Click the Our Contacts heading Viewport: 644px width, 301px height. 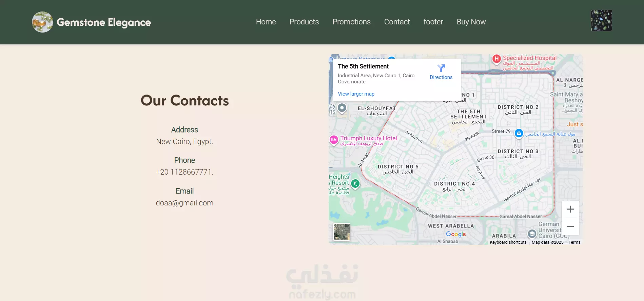pyautogui.click(x=184, y=101)
